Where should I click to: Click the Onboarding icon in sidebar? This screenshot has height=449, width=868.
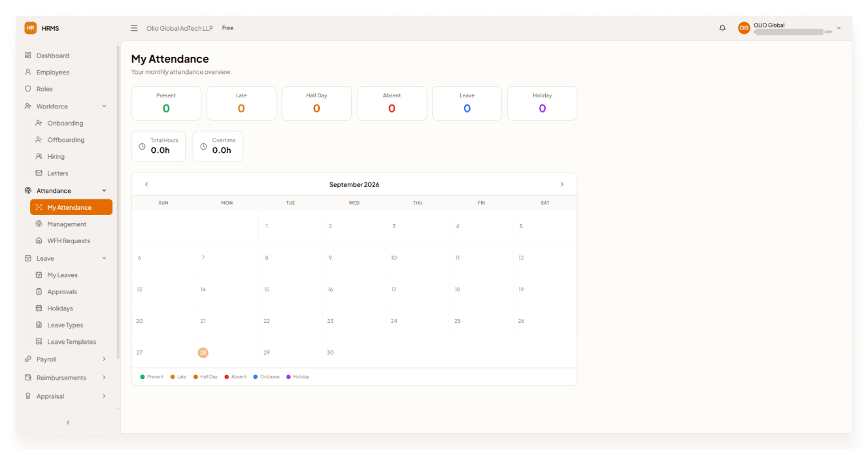tap(39, 123)
